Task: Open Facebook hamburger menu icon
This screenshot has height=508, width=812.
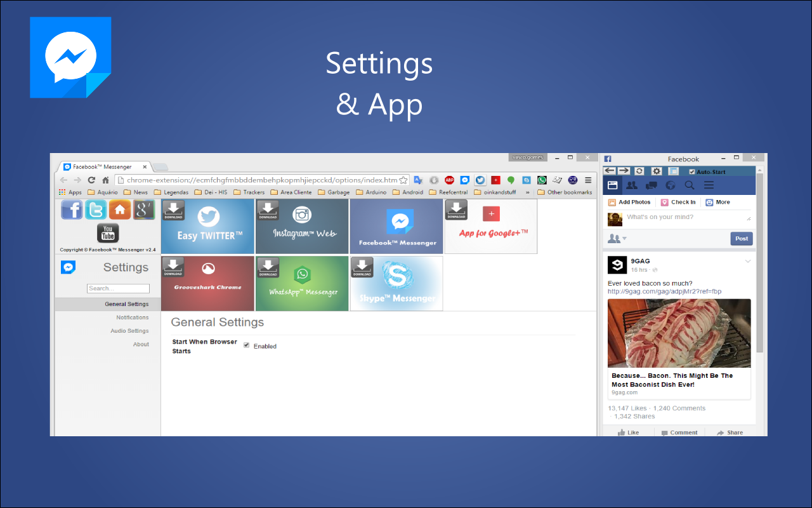Action: tap(709, 185)
